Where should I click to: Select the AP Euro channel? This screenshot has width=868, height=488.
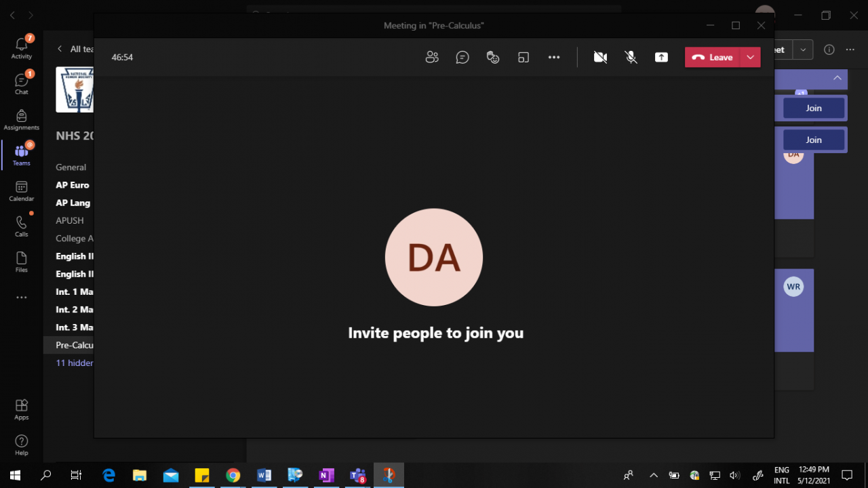point(73,185)
